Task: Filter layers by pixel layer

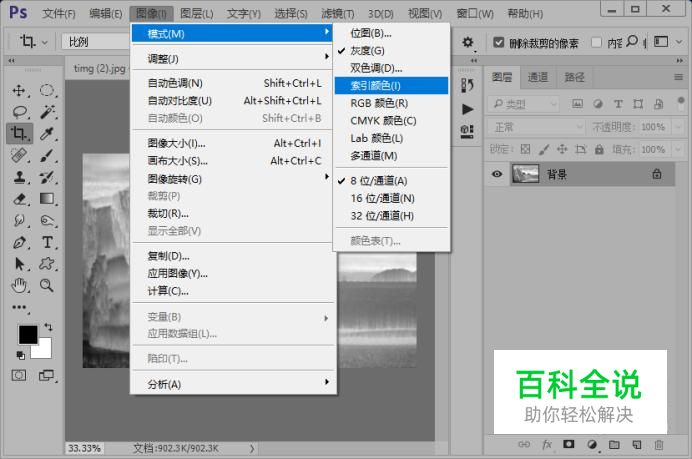Action: tap(577, 104)
